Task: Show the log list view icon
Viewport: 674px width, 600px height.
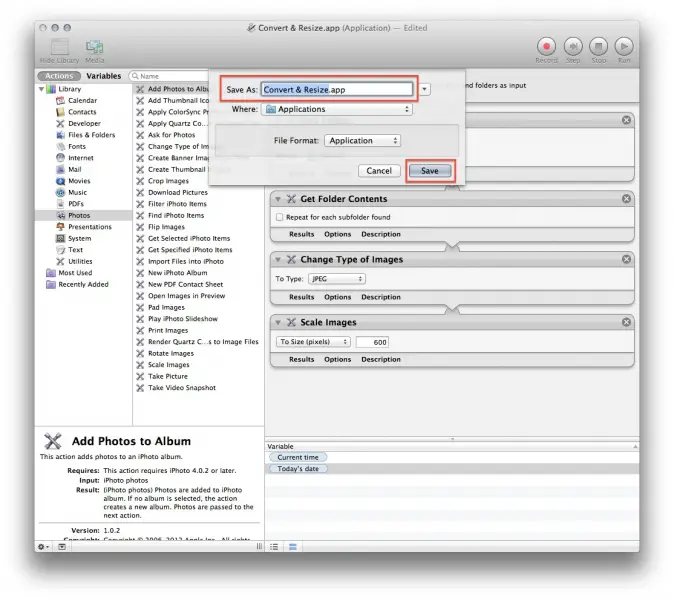Action: click(274, 547)
